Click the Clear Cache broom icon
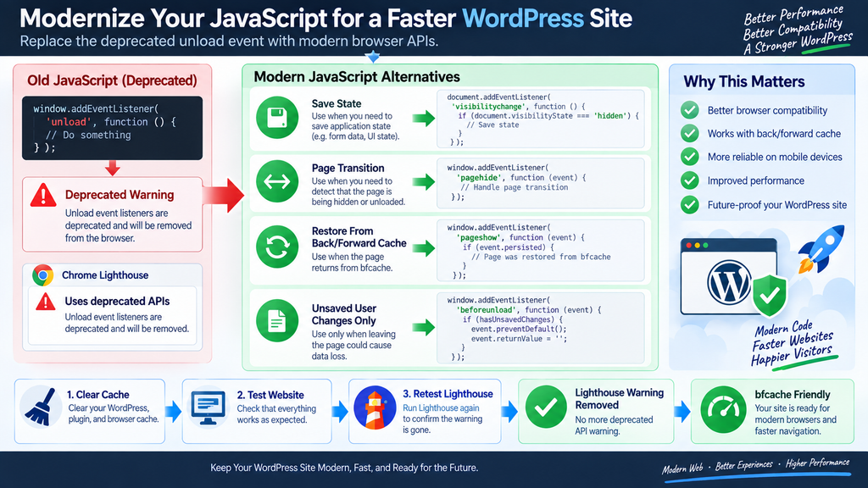868x488 pixels. pos(41,408)
